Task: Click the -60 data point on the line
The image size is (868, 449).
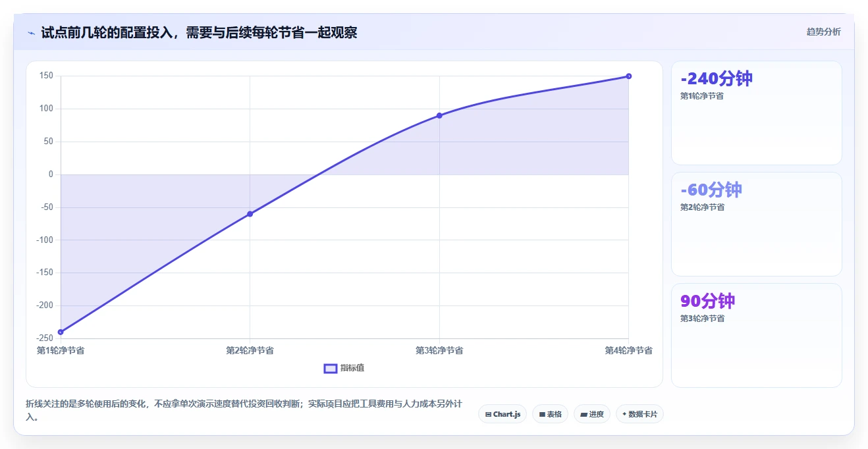Action: (x=250, y=214)
